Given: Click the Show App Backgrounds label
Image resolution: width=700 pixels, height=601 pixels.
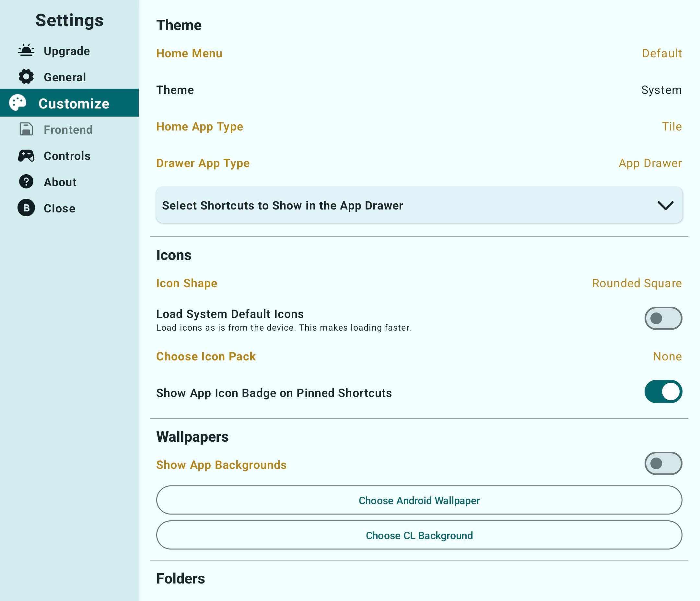Looking at the screenshot, I should pos(221,465).
